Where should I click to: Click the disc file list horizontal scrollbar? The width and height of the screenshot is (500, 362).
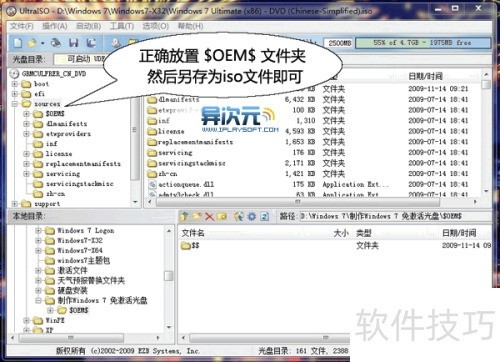pyautogui.click(x=298, y=202)
